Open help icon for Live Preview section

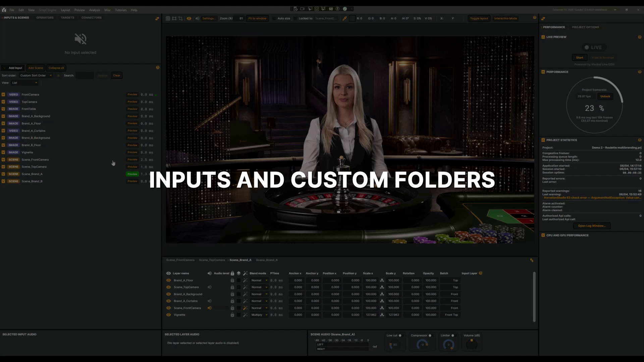pos(640,37)
